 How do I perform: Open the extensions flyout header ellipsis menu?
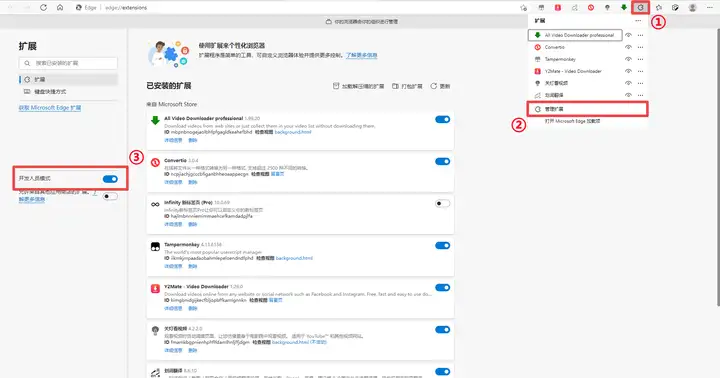coord(638,21)
